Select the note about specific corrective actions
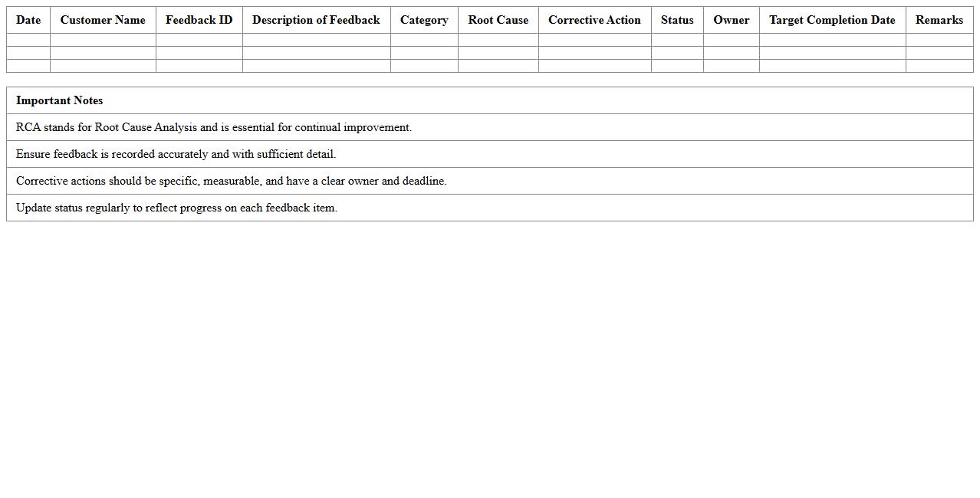Viewport: 980px width, 498px height. tap(231, 181)
